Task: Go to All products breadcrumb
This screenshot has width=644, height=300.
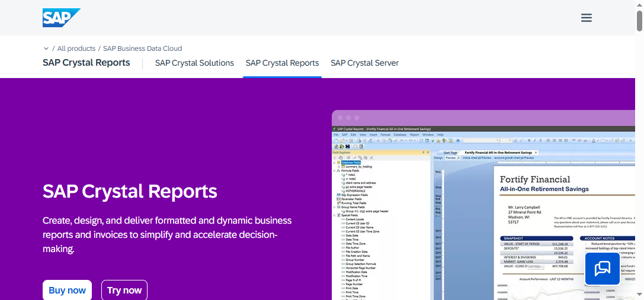Action: coord(76,49)
